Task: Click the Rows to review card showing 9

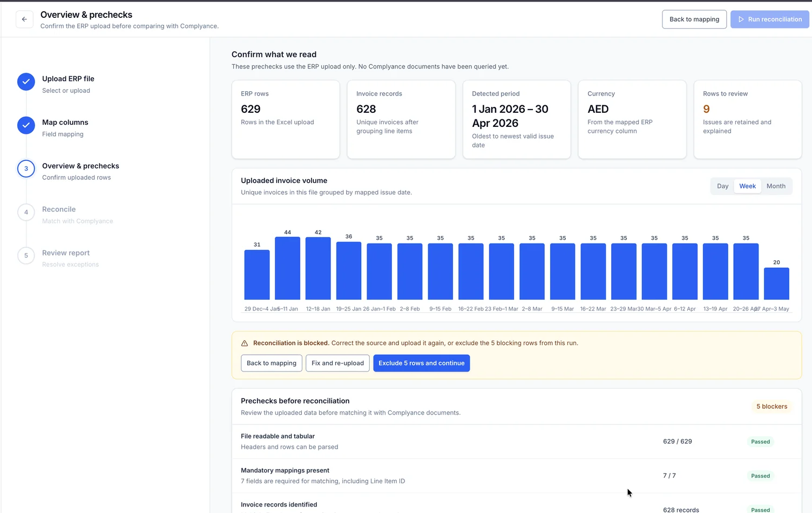Action: pos(748,119)
